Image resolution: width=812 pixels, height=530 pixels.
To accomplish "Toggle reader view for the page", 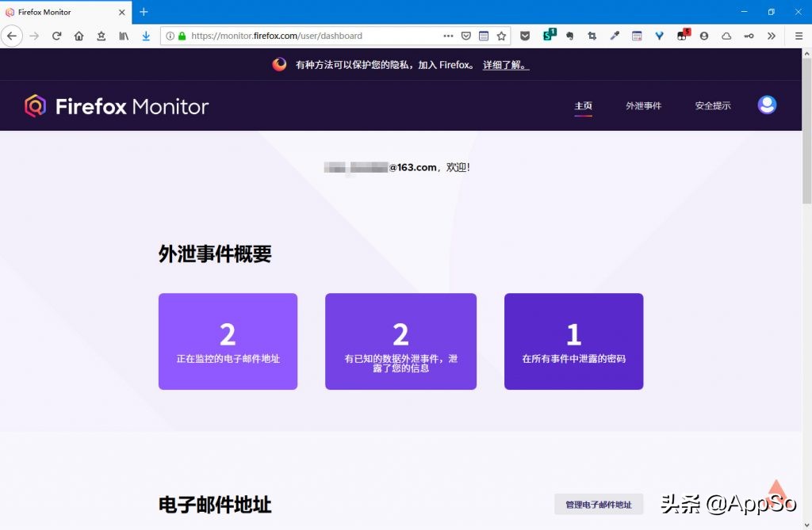I will 485,36.
